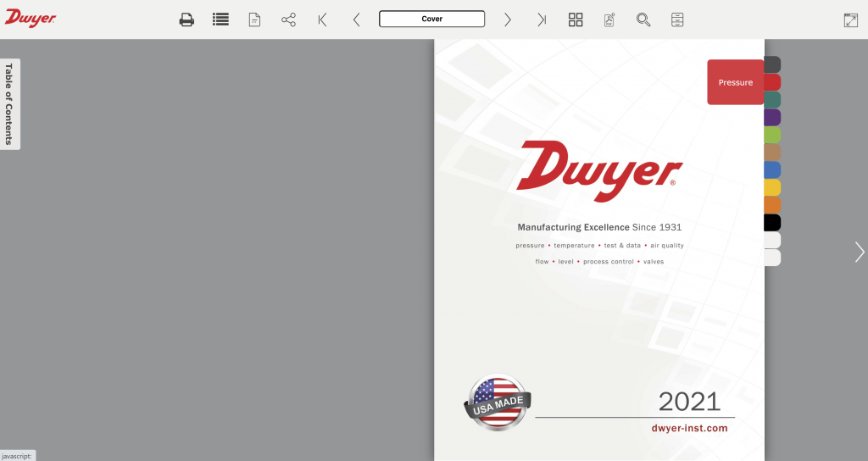
Task: Jump to last page arrow
Action: click(x=542, y=20)
